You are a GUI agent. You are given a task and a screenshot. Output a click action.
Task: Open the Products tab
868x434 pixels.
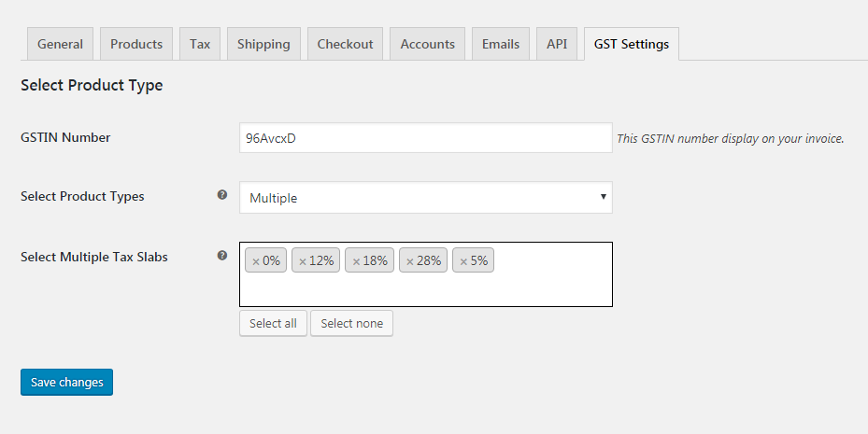point(136,44)
